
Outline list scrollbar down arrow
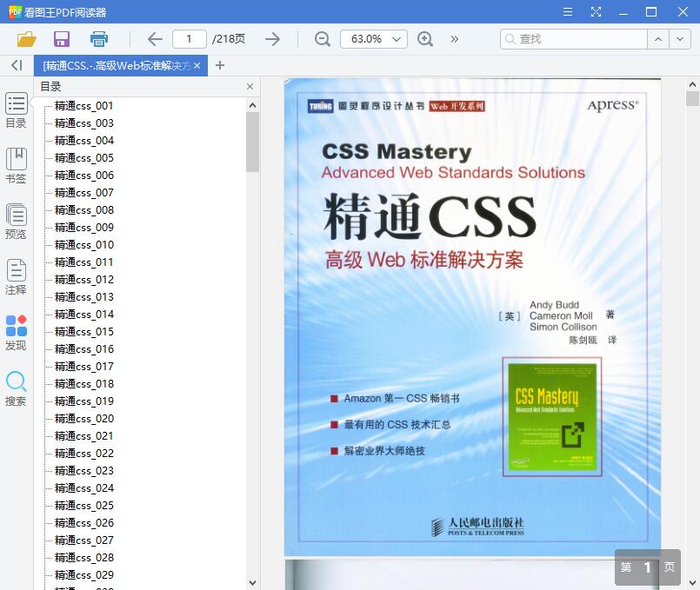(253, 583)
